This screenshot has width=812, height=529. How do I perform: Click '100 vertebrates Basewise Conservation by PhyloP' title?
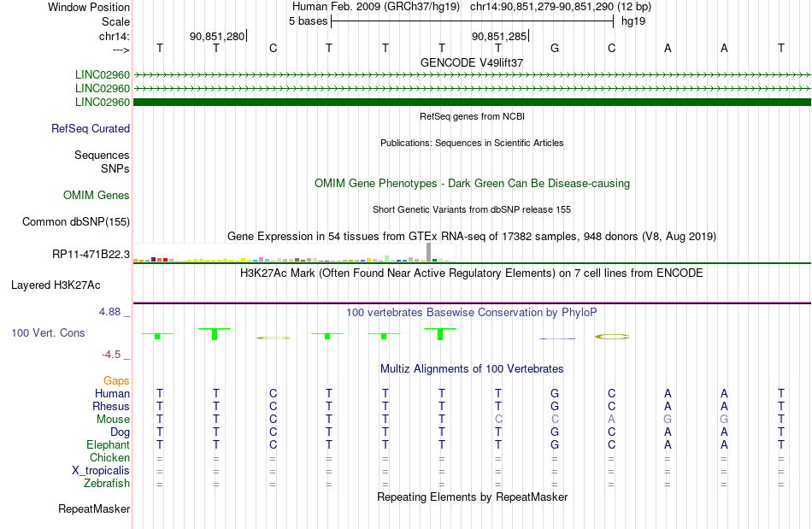472,312
